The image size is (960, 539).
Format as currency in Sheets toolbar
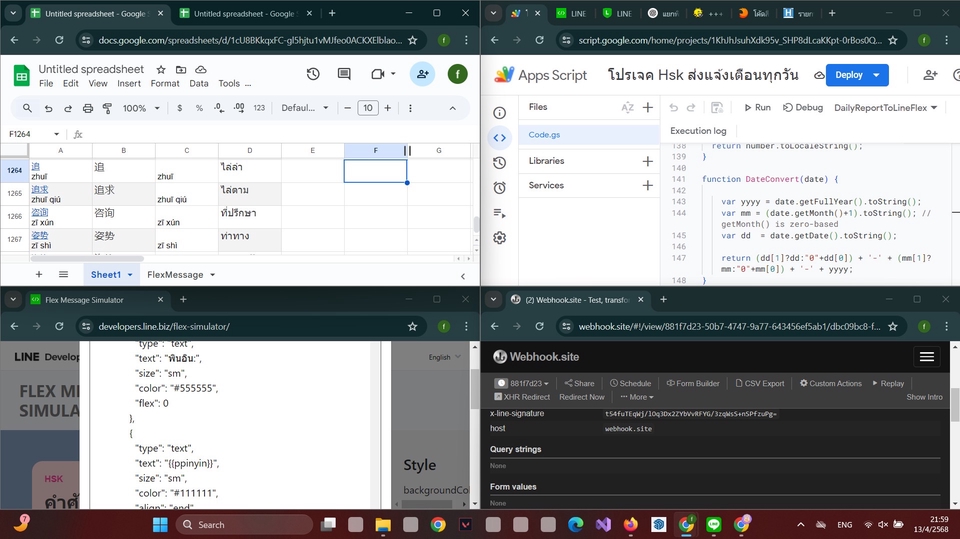tap(179, 108)
